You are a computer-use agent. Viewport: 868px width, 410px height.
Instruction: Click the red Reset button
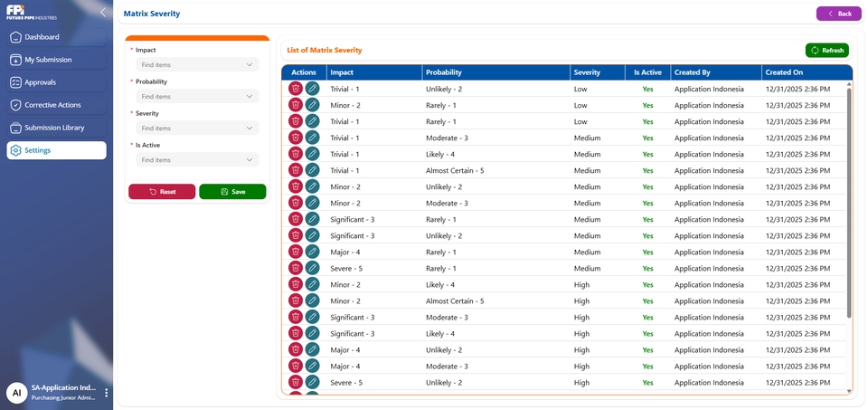click(x=162, y=192)
